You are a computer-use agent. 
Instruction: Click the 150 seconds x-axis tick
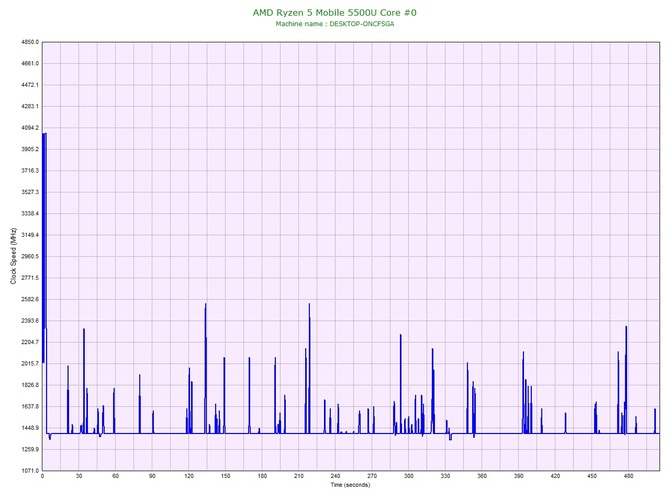click(226, 476)
